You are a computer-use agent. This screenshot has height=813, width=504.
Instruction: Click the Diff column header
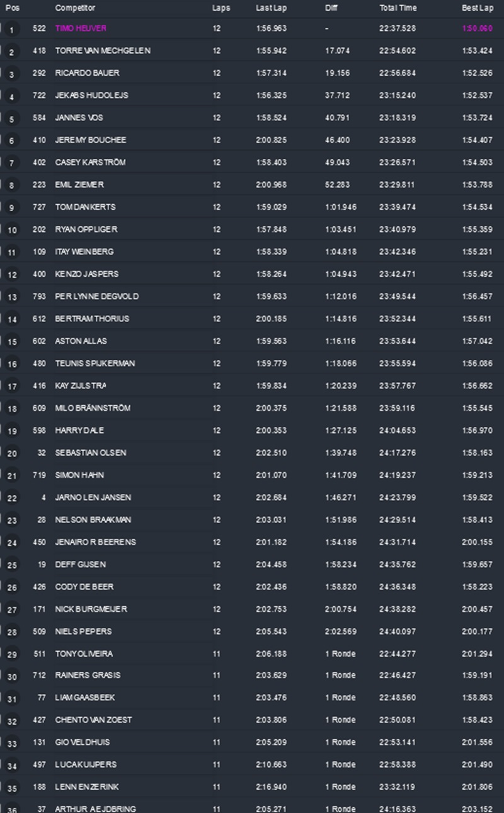pyautogui.click(x=331, y=8)
